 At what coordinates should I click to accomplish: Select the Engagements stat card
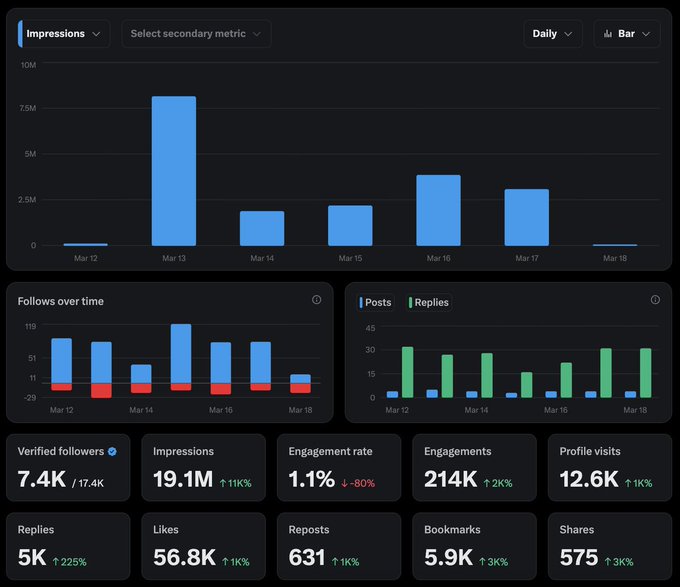(473, 468)
